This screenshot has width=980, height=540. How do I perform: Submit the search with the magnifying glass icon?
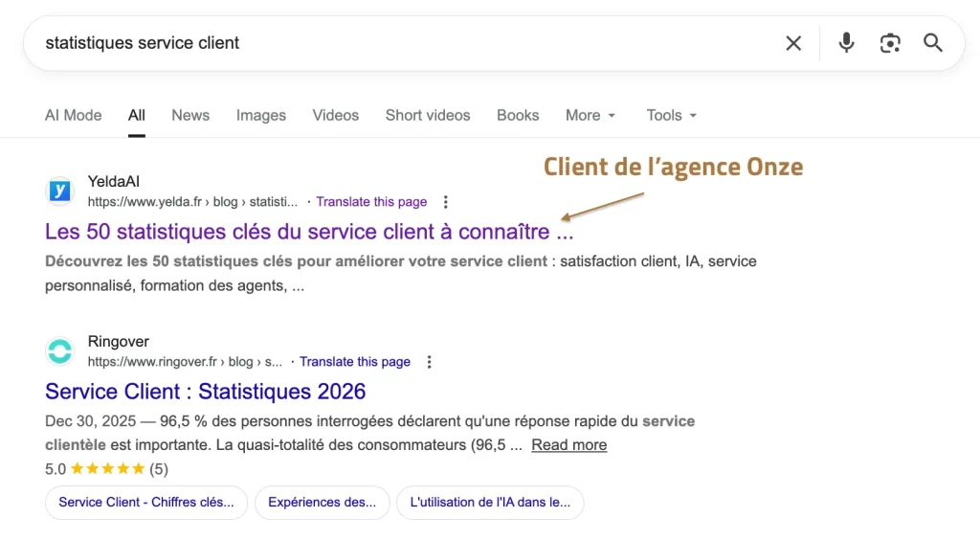[x=932, y=42]
